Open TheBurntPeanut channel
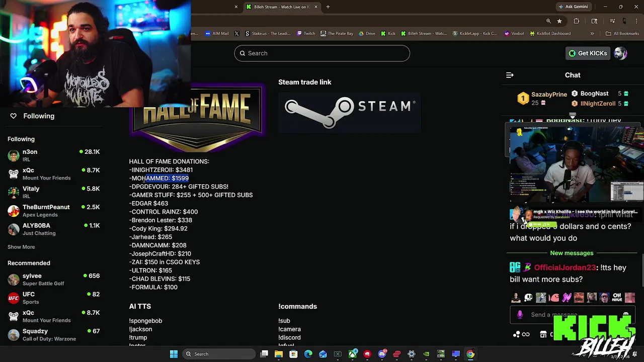 pyautogui.click(x=53, y=211)
